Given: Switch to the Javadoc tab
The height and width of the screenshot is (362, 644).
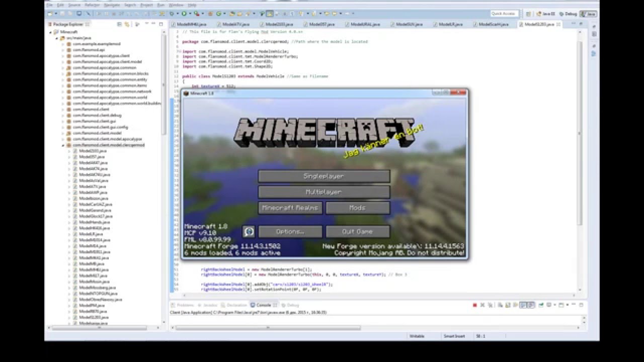Looking at the screenshot, I should pos(207,305).
